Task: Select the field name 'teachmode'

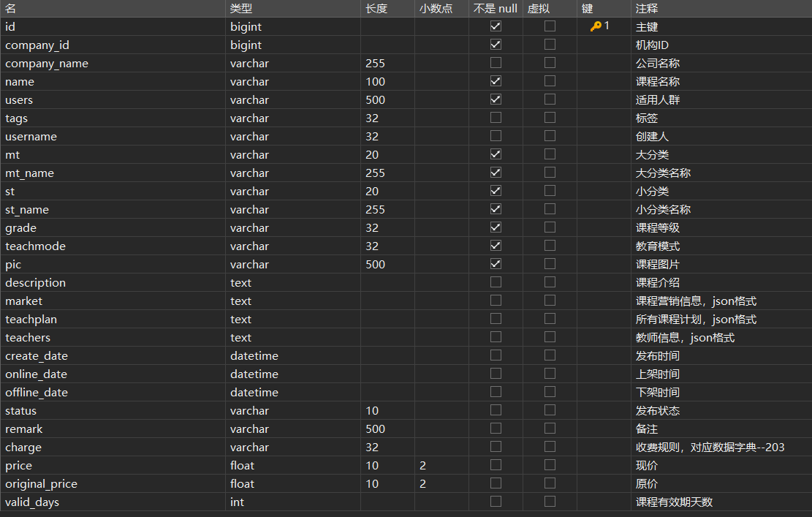Action: pyautogui.click(x=35, y=246)
